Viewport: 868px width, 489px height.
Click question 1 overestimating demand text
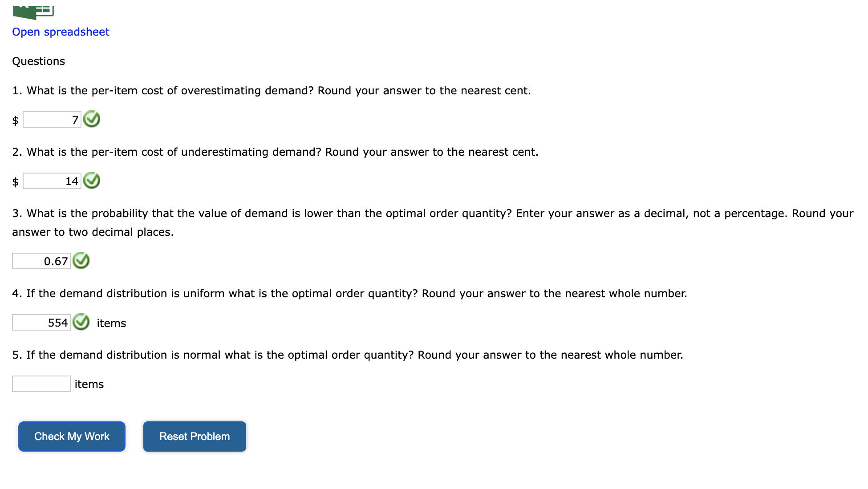272,91
